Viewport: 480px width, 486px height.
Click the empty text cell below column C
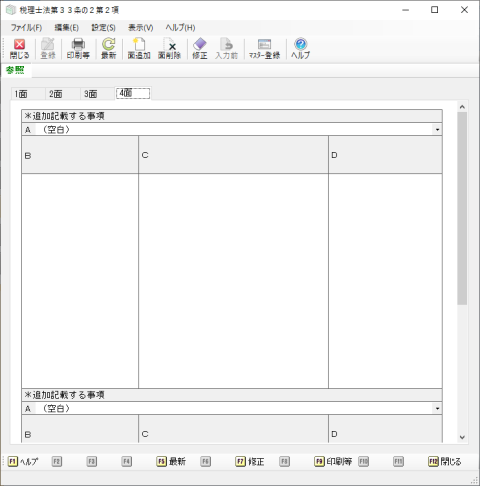[x=233, y=281]
